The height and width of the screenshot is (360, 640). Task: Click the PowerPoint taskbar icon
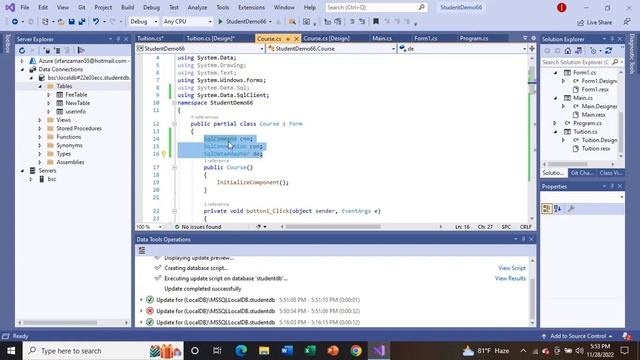333,351
